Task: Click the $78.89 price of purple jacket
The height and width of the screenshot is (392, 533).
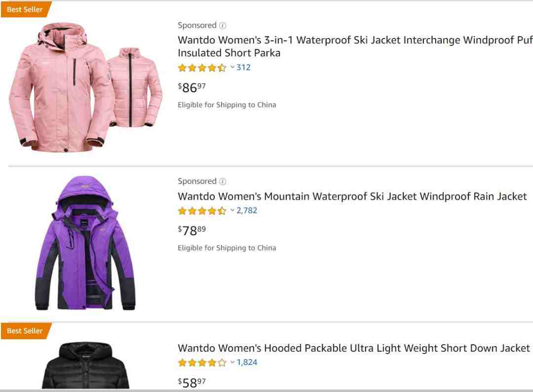Action: 191,230
